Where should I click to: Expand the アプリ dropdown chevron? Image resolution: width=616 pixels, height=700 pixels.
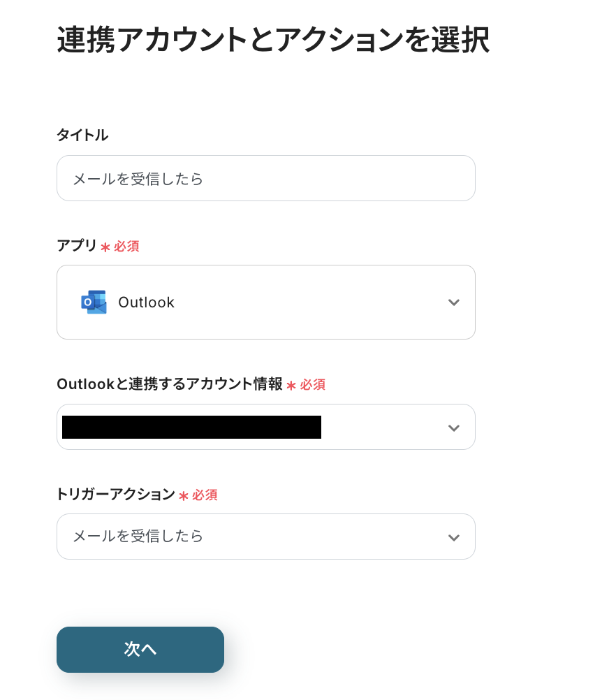(x=454, y=302)
